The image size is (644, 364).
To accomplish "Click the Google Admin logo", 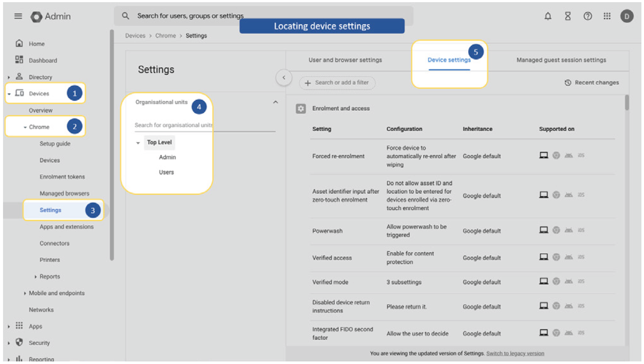I will coord(50,16).
